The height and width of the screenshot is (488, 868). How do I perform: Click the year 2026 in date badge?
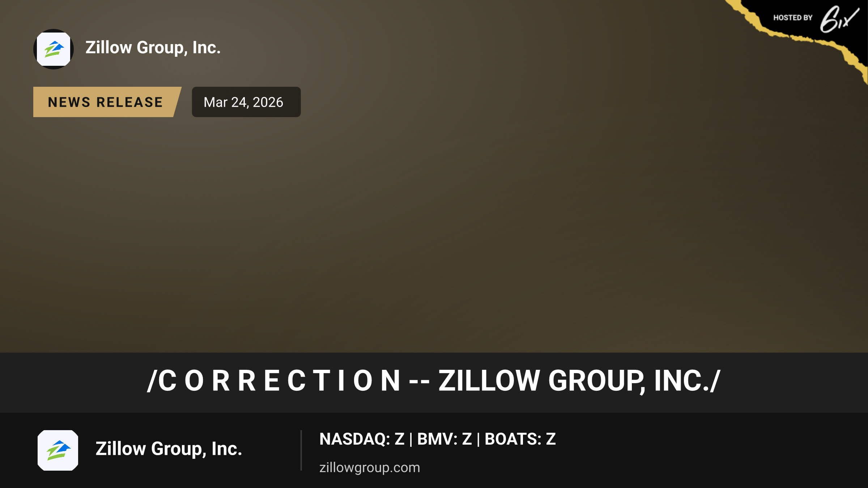268,102
